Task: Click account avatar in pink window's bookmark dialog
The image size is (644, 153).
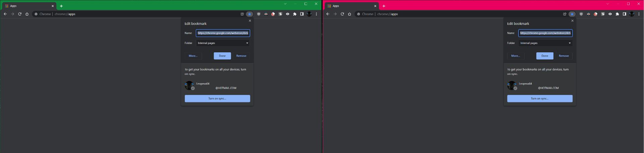Action: coord(512,86)
